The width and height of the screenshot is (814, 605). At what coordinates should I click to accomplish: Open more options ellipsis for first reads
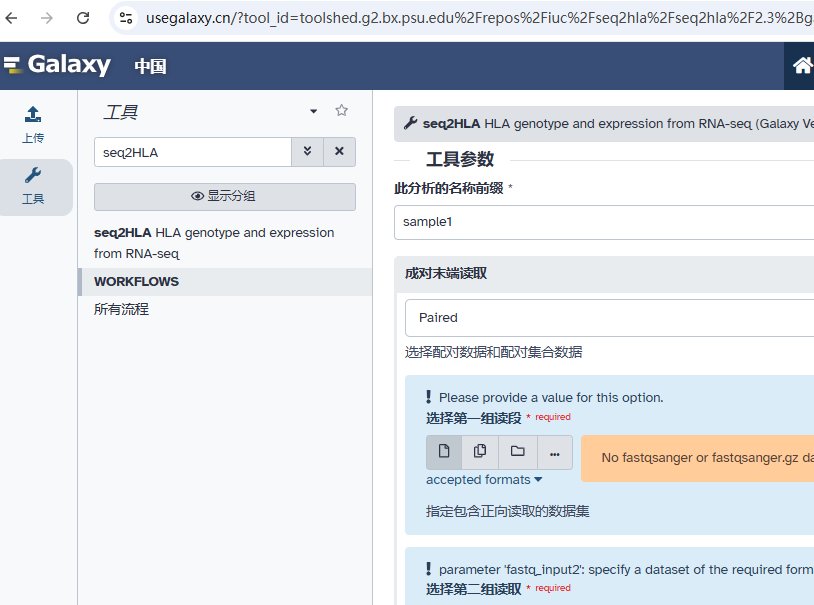coord(555,452)
